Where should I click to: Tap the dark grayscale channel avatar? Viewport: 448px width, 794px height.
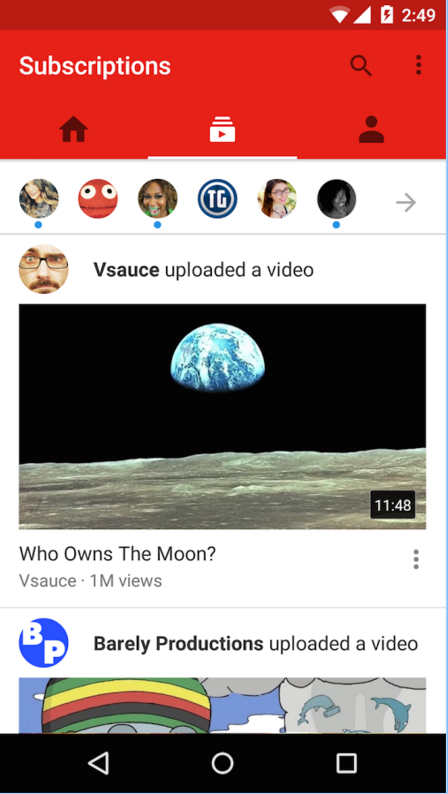tap(337, 198)
